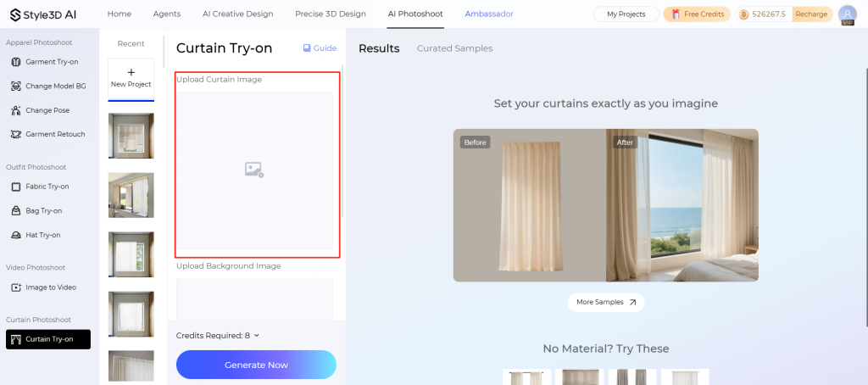Open the Garment Try-on tool
The image size is (868, 385).
click(x=46, y=62)
